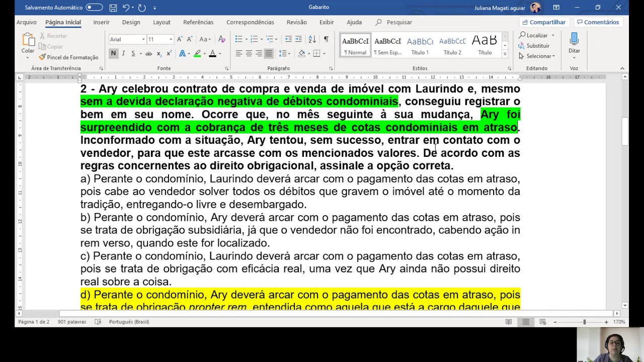Align text right
This screenshot has width=644, height=362.
(259, 53)
